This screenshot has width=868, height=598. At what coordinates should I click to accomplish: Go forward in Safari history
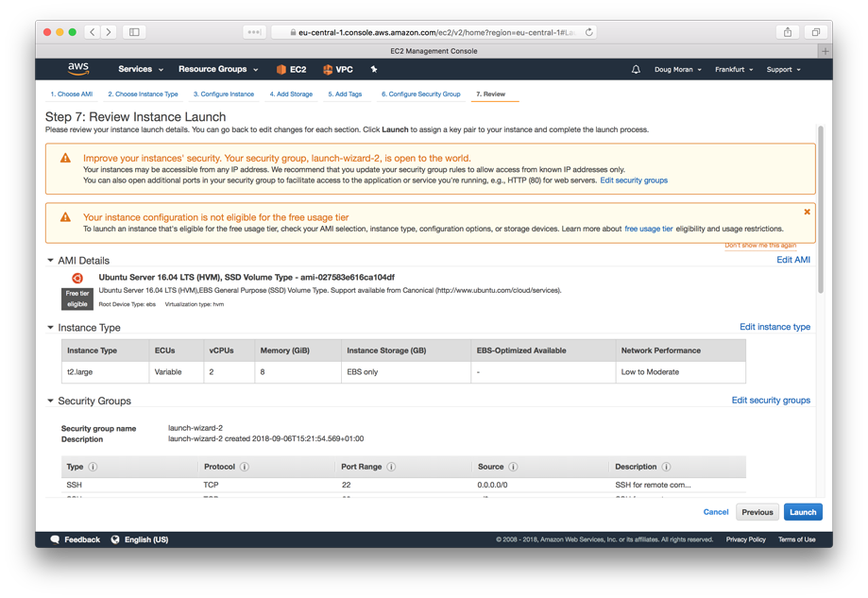pos(109,32)
